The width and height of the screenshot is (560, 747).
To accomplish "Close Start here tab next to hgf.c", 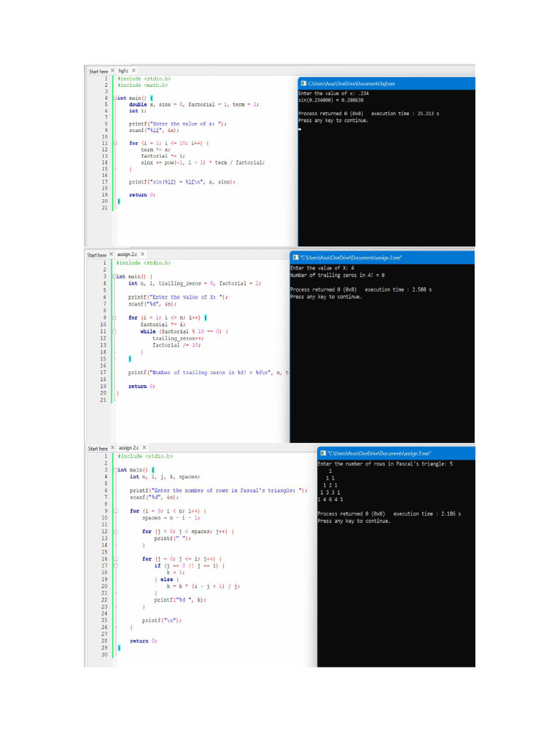I will tap(113, 71).
